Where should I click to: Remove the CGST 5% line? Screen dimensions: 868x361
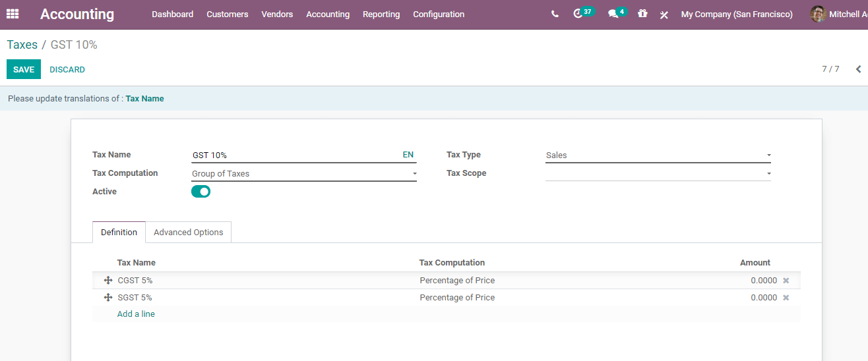point(786,281)
